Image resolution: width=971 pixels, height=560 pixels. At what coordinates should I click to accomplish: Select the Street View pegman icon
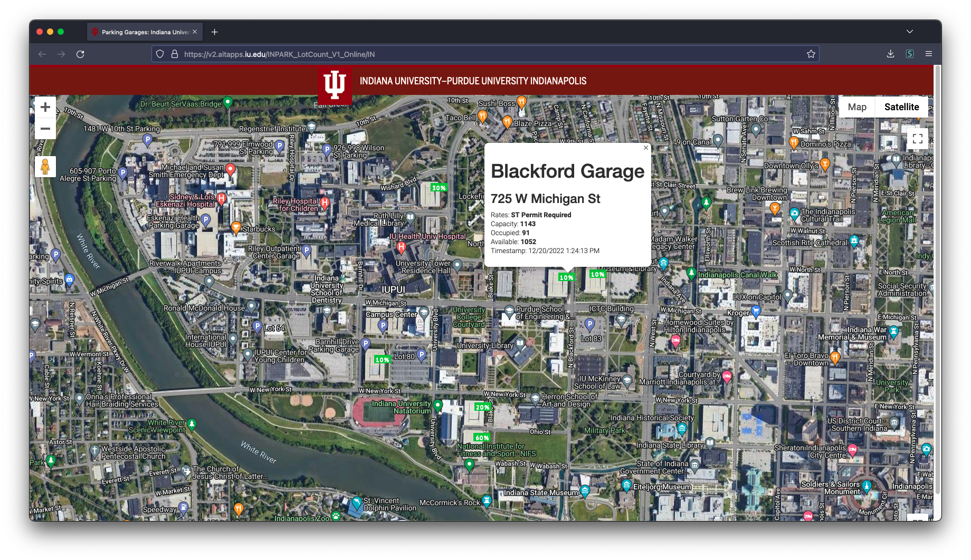pyautogui.click(x=45, y=167)
